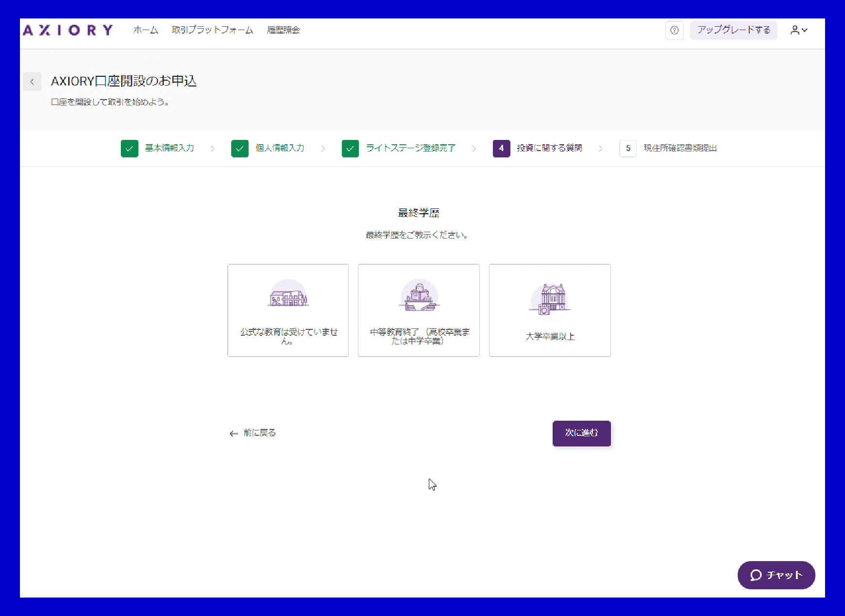Screen dimensions: 845x616
Task: Open the help question-mark icon
Action: 674,30
